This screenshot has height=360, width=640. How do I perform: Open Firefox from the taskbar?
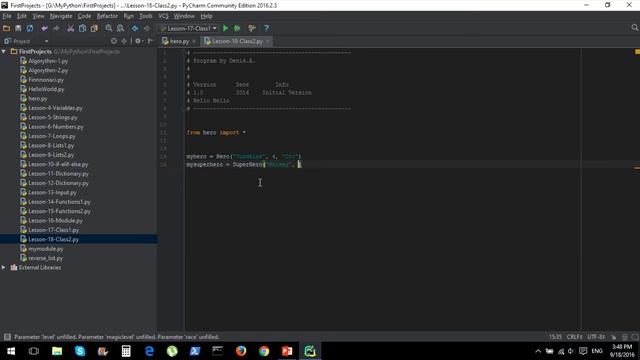click(x=241, y=351)
